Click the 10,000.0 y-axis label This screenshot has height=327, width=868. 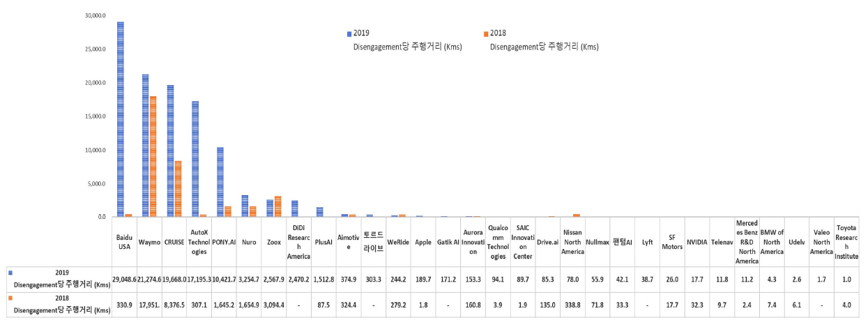[96, 150]
